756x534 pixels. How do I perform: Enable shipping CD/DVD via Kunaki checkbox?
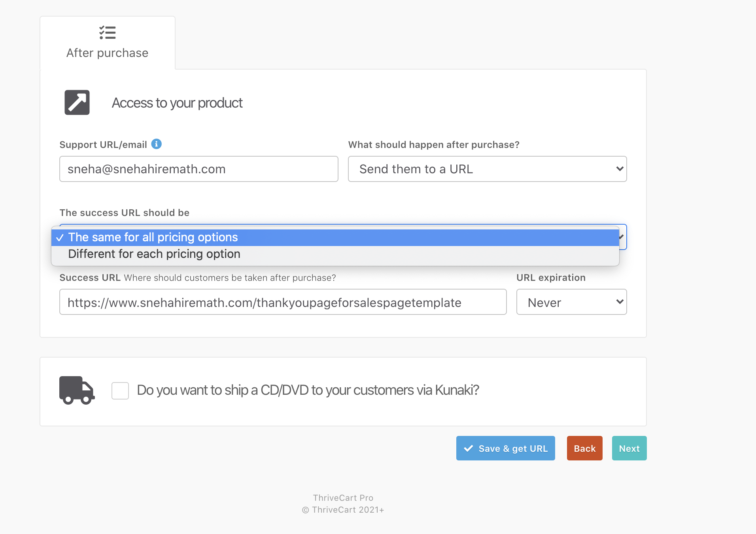coord(120,390)
